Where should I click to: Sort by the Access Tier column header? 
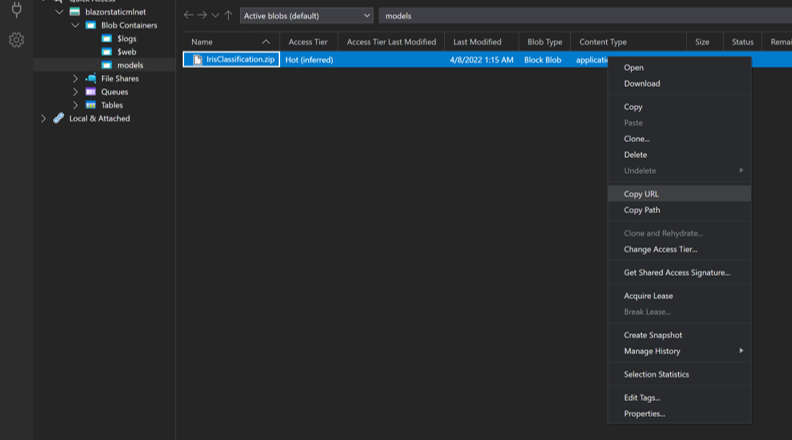tap(308, 42)
